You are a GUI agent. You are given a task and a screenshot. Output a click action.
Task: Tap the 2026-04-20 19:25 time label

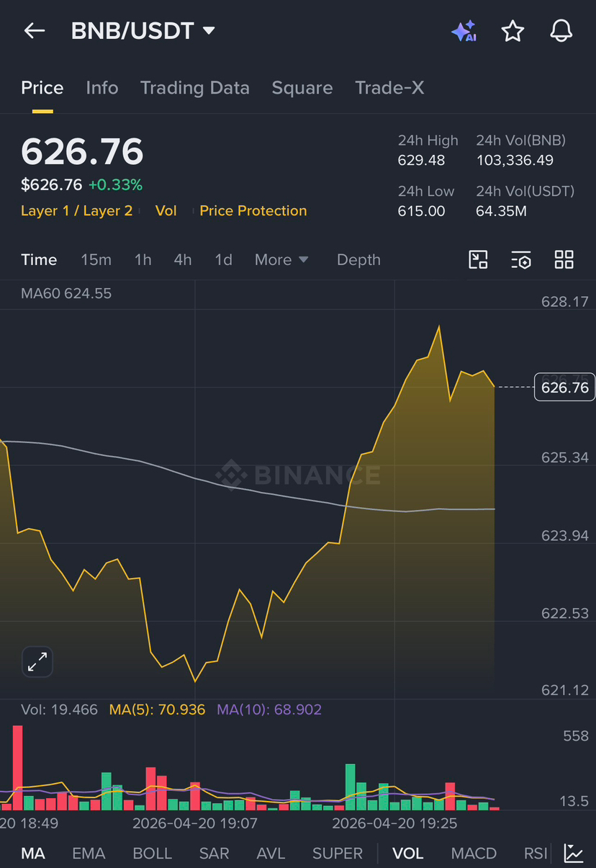(394, 822)
